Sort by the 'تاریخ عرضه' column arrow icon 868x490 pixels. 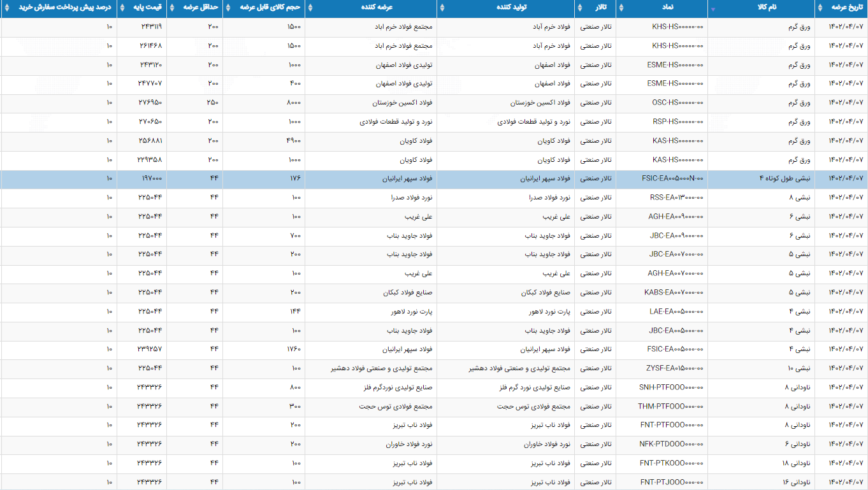point(819,9)
